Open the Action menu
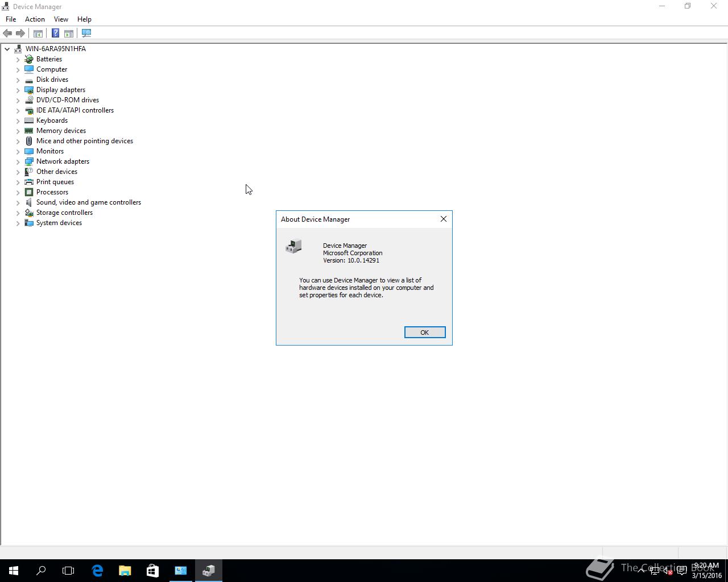The width and height of the screenshot is (728, 582). (x=35, y=19)
